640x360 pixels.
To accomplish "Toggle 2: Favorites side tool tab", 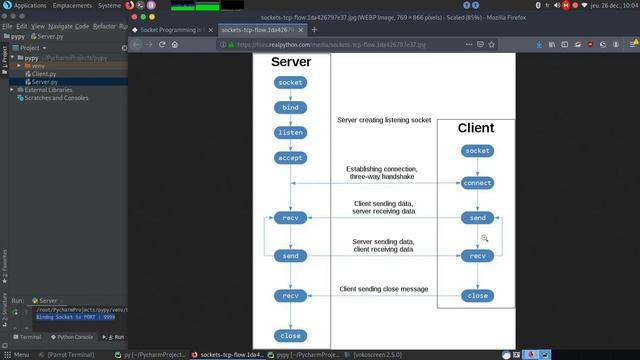I will click(4, 266).
